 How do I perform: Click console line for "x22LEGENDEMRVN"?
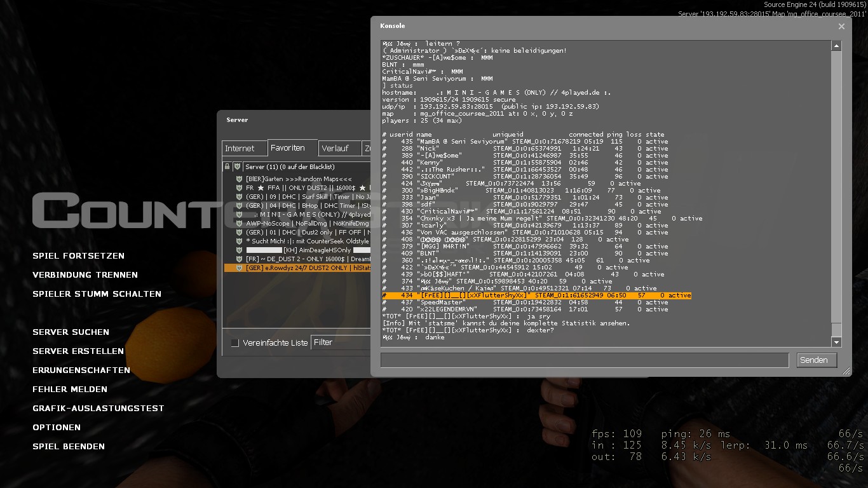click(x=525, y=309)
